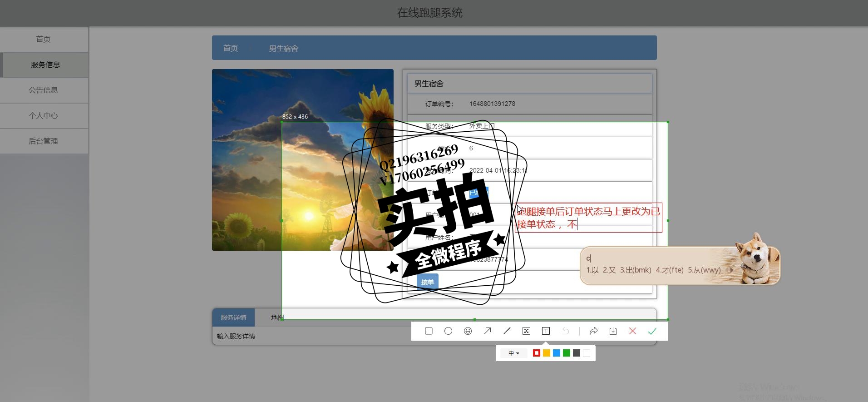This screenshot has width=868, height=402.
Task: Click 首页 breadcrumb link
Action: click(231, 48)
